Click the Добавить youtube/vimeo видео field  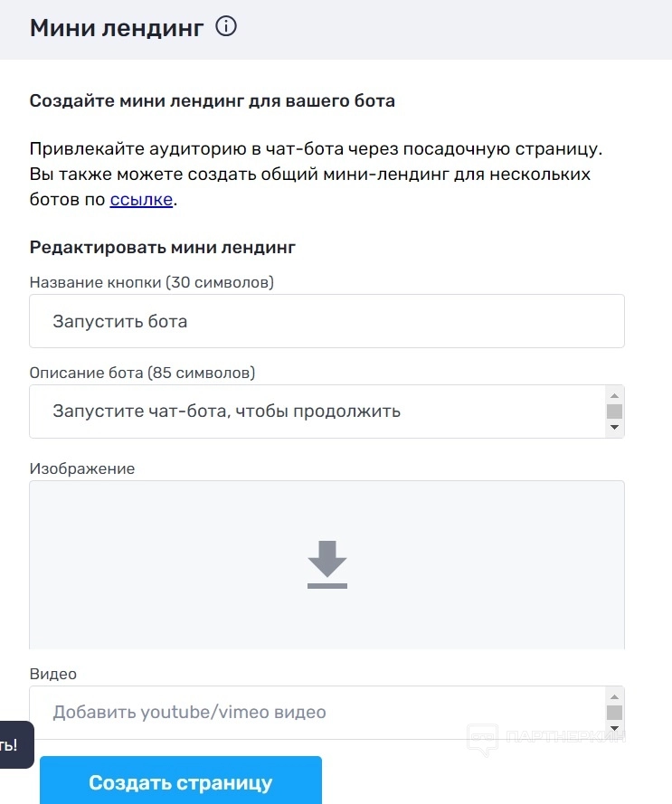tap(317, 712)
